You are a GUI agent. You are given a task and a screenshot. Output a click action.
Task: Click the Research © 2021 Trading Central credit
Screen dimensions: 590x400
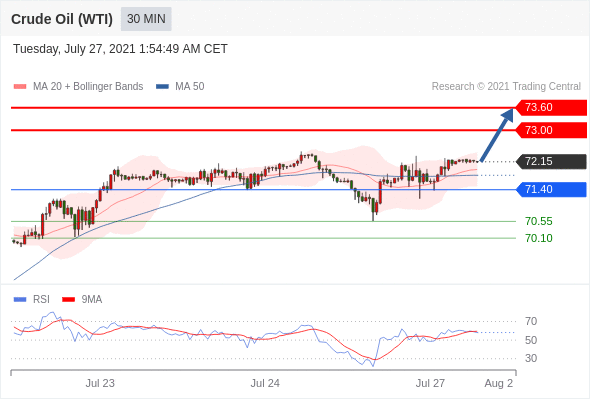point(506,87)
